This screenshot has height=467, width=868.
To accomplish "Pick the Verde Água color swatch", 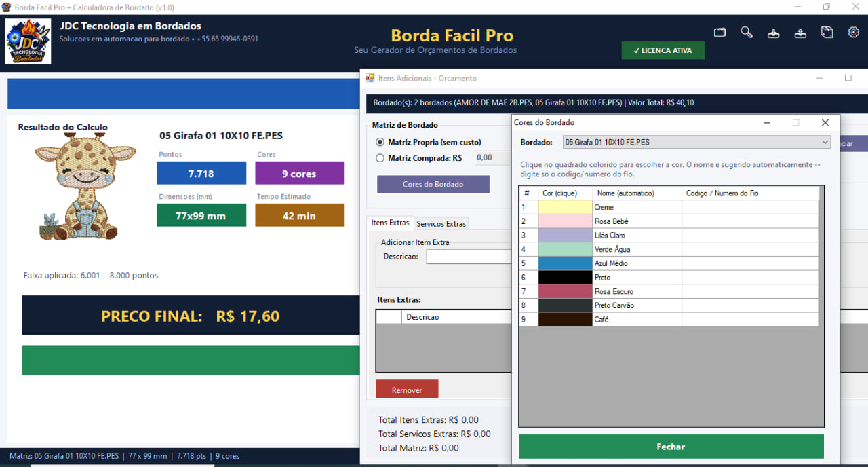I will (x=565, y=249).
